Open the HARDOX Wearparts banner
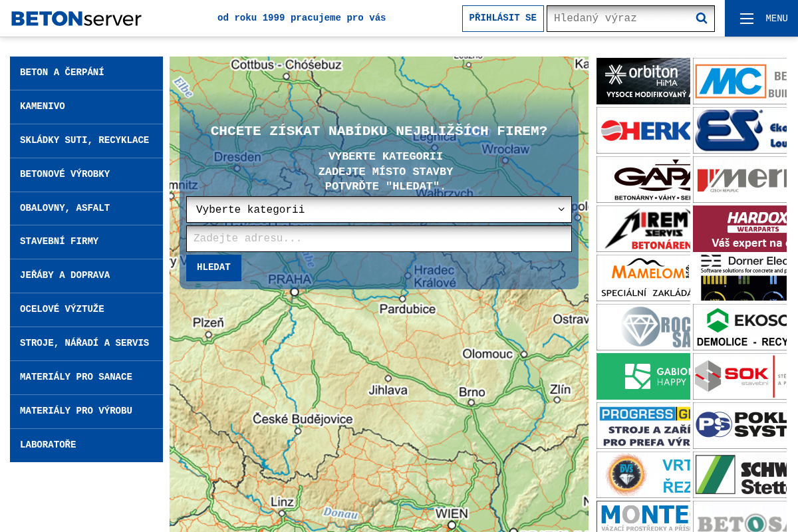 (739, 229)
